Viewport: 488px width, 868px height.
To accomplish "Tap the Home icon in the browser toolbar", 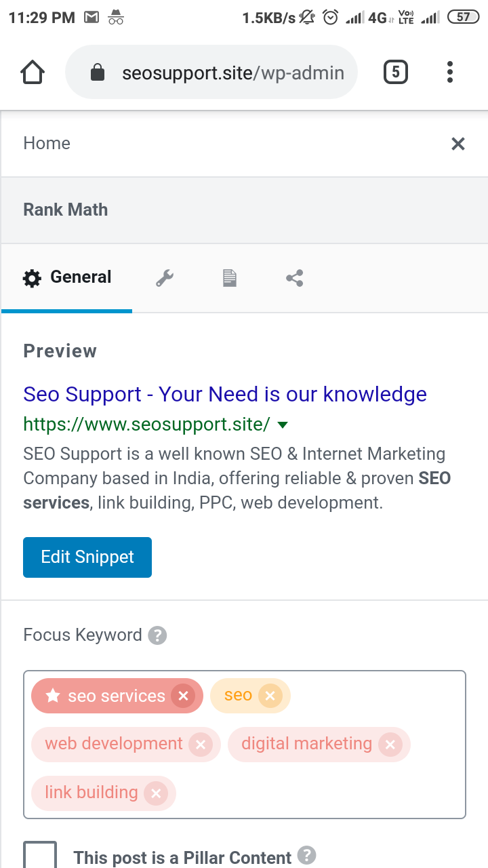I will [32, 71].
